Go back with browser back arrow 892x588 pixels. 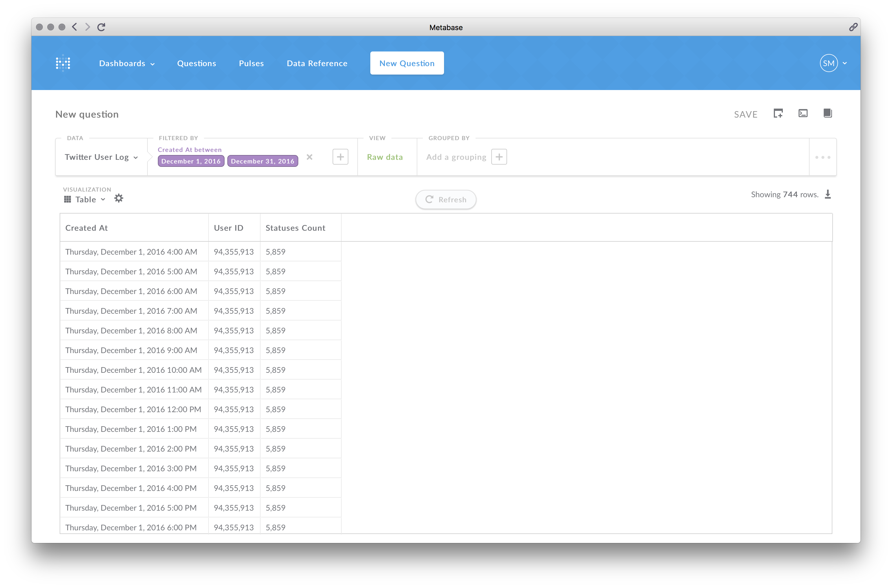(x=75, y=27)
